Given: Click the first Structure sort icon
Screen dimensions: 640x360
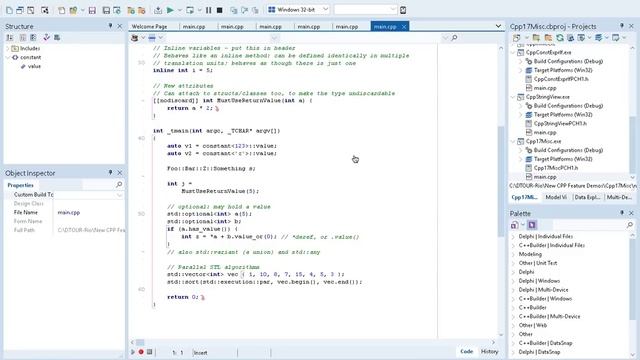Looking at the screenshot, I should [10, 38].
